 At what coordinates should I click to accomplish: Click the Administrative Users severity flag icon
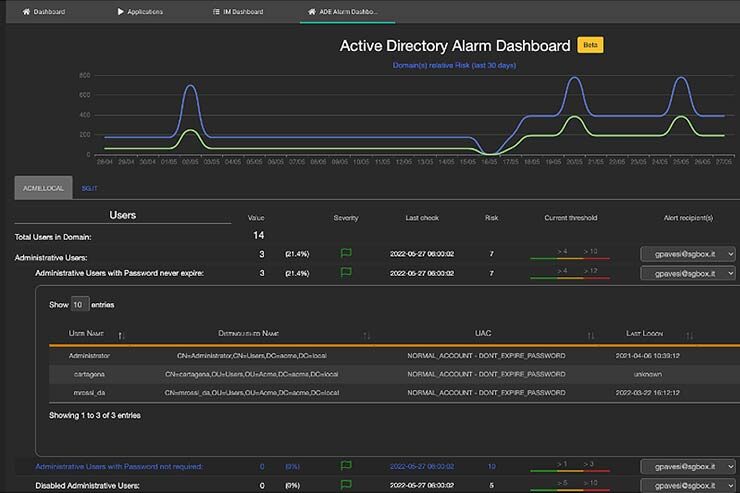click(346, 254)
